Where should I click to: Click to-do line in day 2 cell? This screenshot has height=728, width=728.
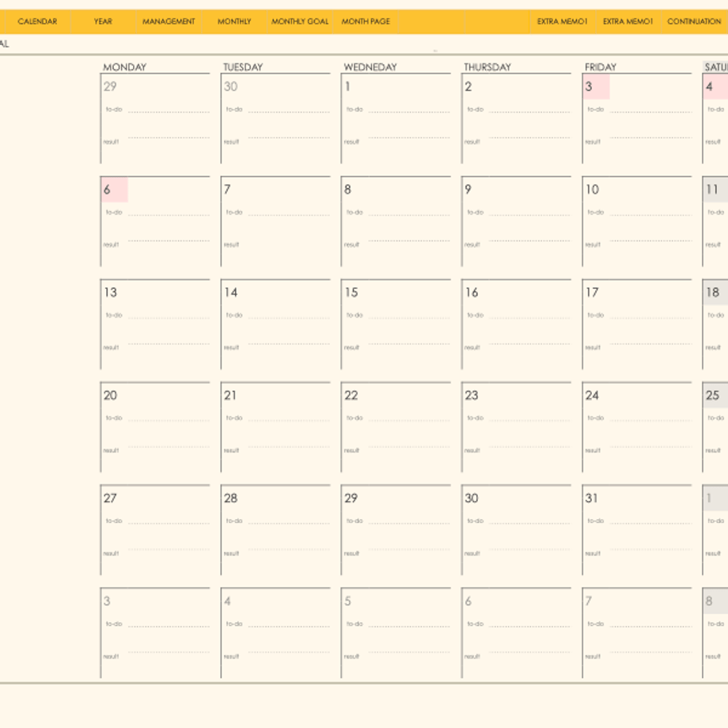[x=529, y=112]
